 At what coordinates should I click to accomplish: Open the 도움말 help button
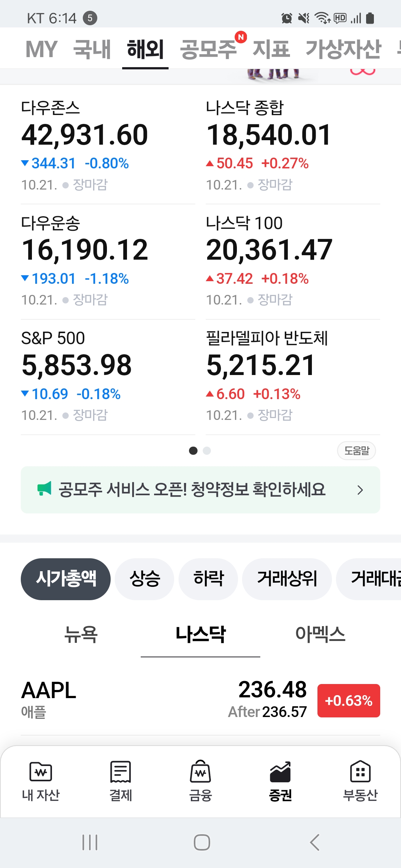[356, 451]
